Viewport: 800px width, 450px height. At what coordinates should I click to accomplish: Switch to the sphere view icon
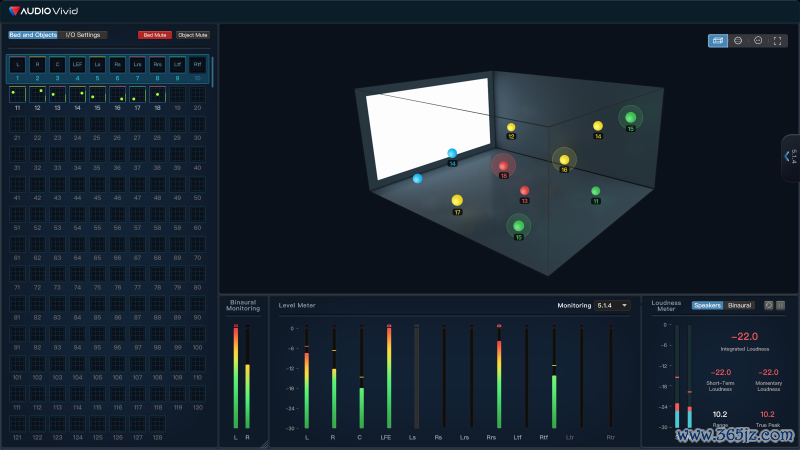[738, 41]
